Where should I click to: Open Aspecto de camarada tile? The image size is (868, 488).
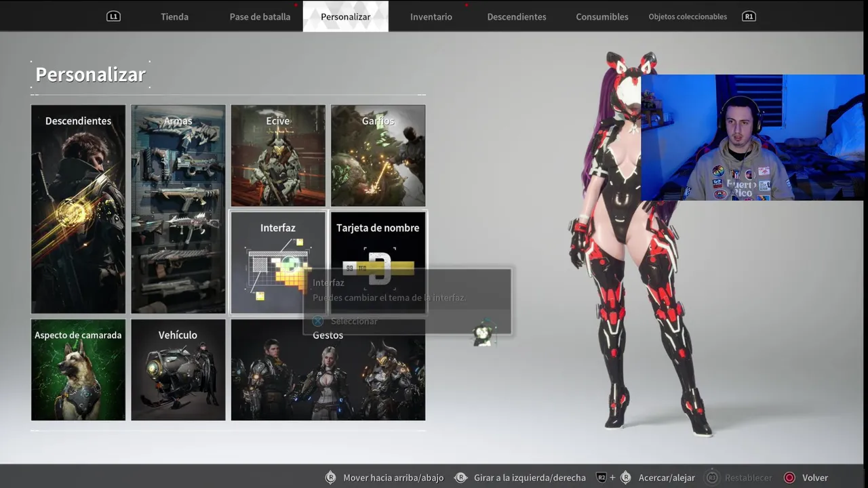tap(78, 369)
